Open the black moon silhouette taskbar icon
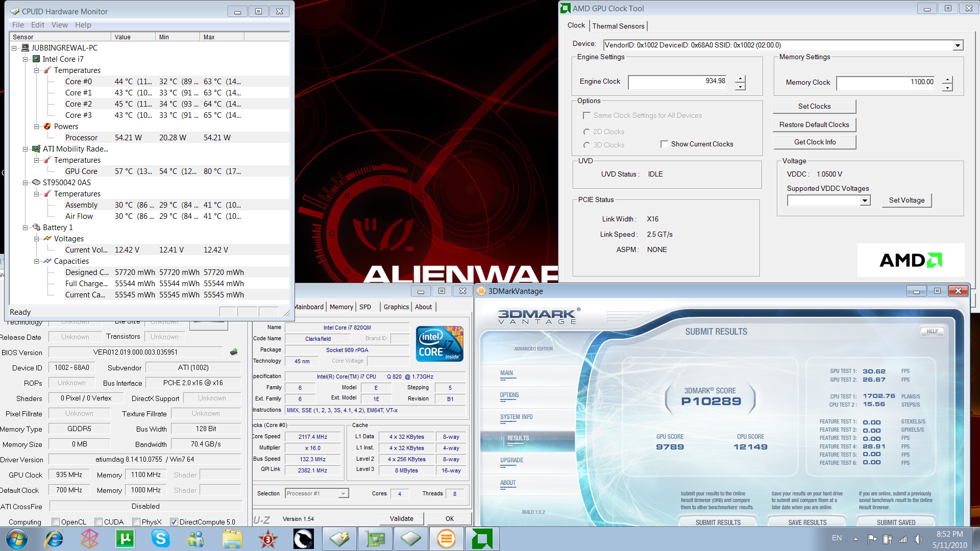Image resolution: width=980 pixels, height=551 pixels. click(303, 539)
